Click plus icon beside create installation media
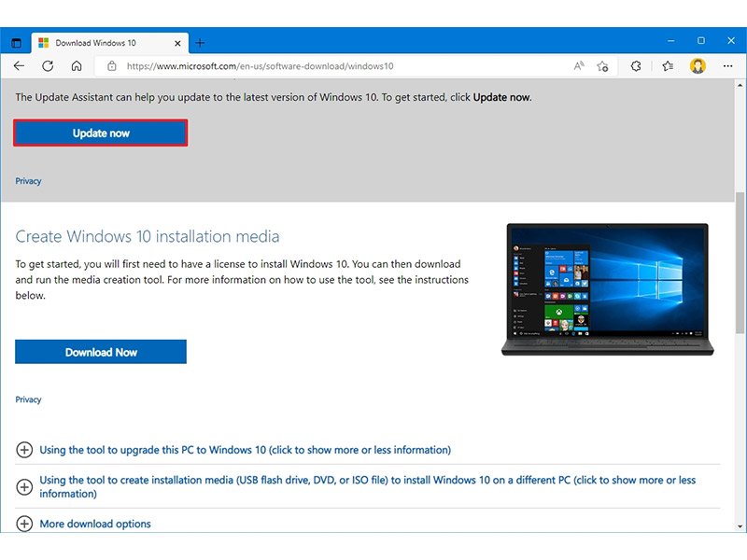This screenshot has width=747, height=560. tap(24, 486)
